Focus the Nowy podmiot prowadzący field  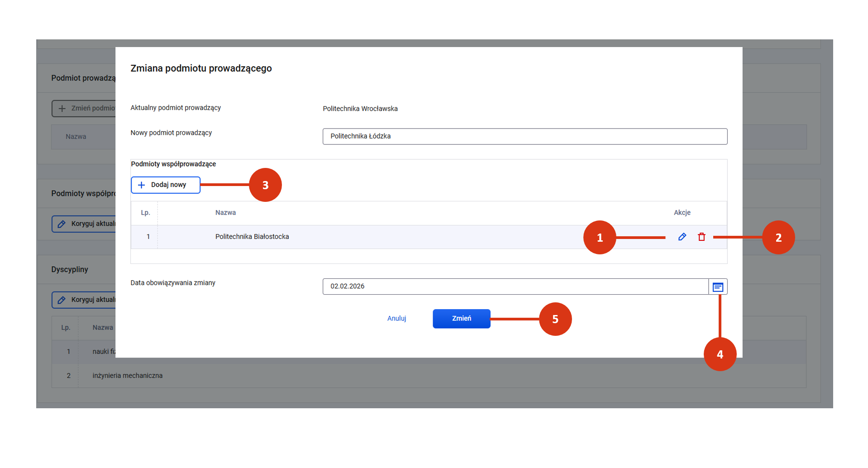[524, 136]
